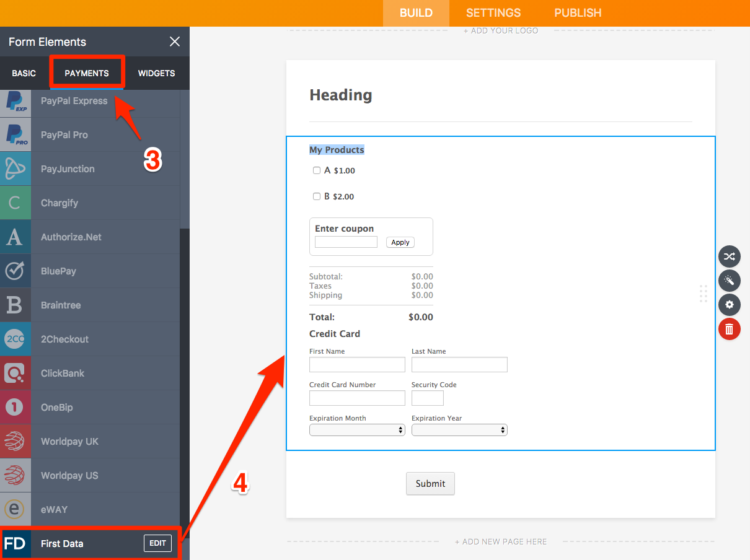Click the Submit button
The height and width of the screenshot is (560, 750).
430,484
